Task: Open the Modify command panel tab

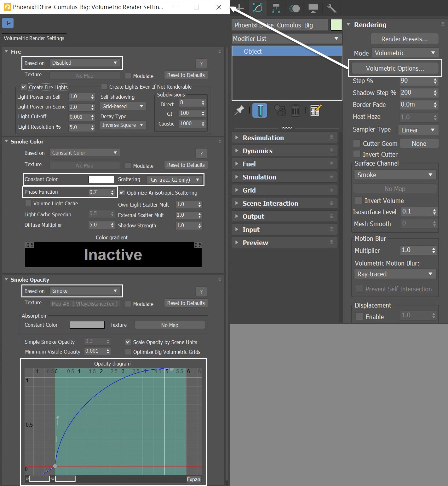Action: coord(258,8)
